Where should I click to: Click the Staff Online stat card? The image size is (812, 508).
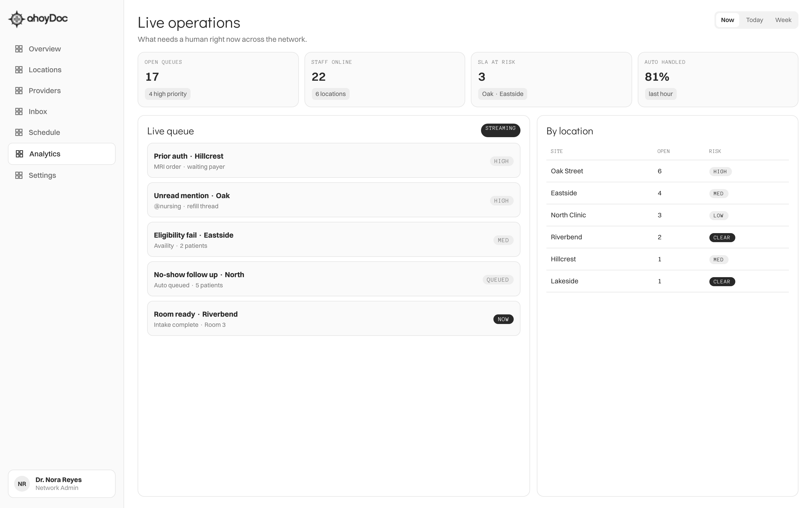tap(385, 80)
